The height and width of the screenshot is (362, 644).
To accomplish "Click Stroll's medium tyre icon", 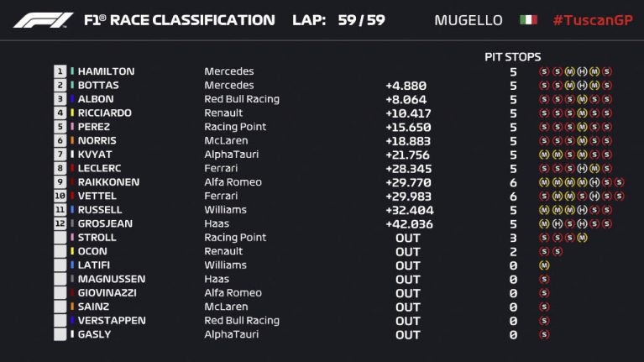I will [x=582, y=238].
